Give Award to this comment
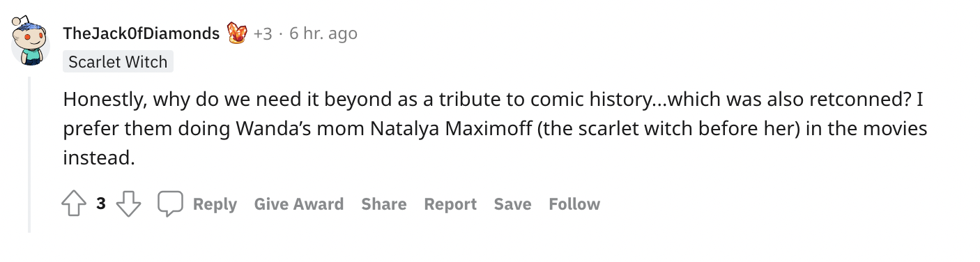Screen dimensions: 980x262 [x=299, y=204]
